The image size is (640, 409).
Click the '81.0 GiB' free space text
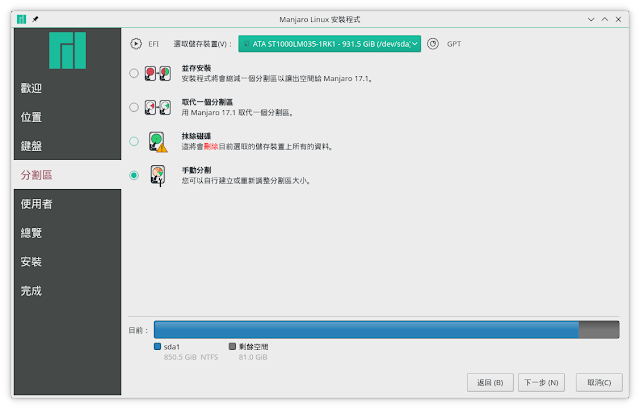(253, 358)
